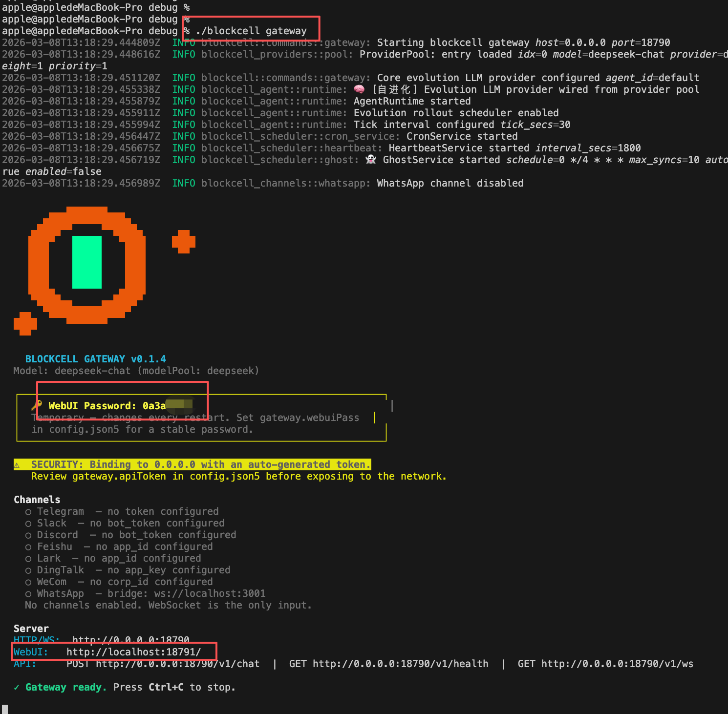Click 'blockcell_channels::whatsapp:' module name

pos(286,183)
